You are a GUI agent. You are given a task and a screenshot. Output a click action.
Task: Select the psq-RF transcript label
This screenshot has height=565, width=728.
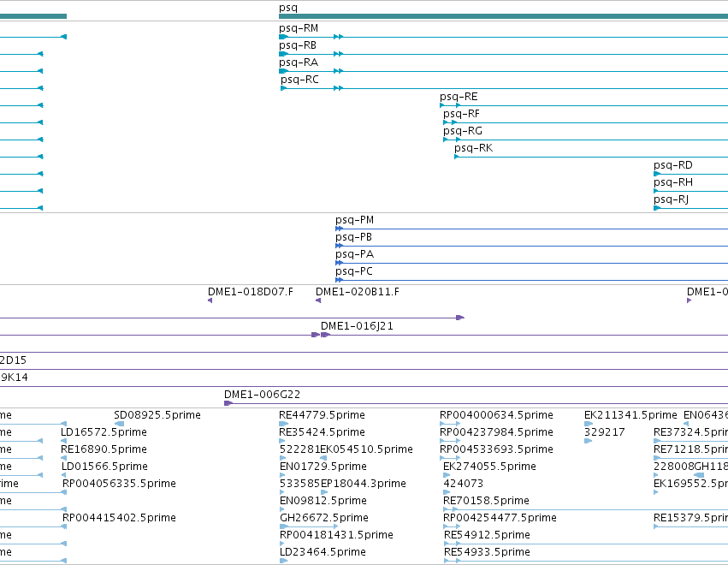[461, 115]
